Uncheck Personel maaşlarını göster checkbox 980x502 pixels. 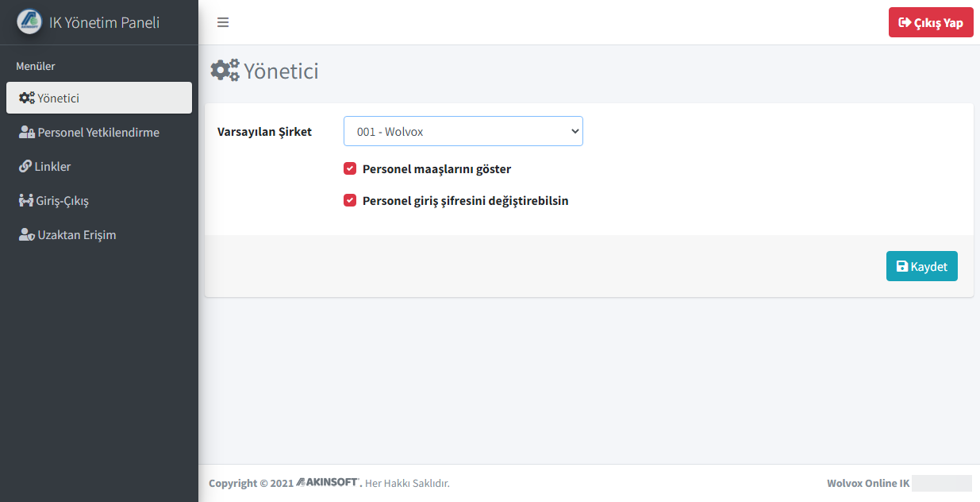click(350, 168)
